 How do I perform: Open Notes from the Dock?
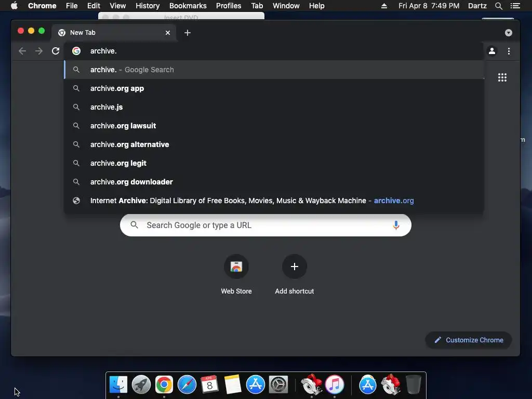(x=233, y=384)
